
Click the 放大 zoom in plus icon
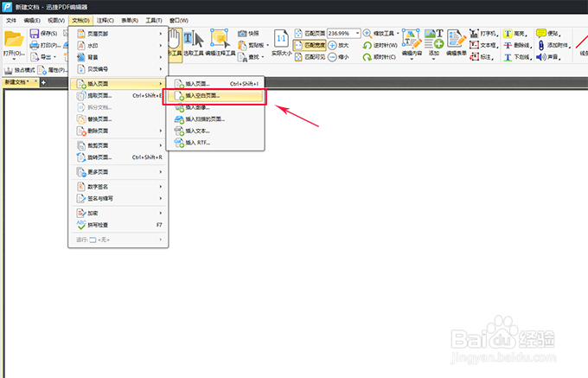point(332,45)
